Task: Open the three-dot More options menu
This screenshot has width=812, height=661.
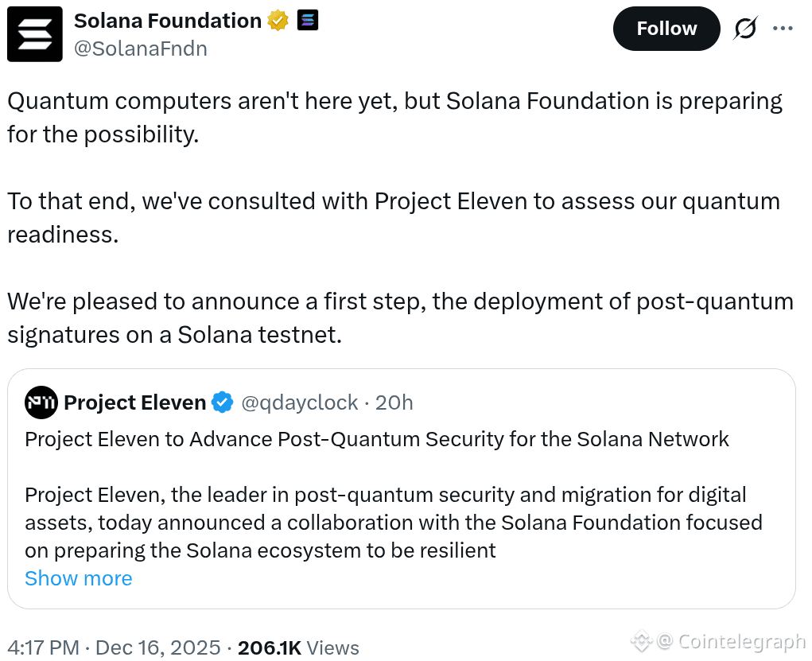Action: 783,29
